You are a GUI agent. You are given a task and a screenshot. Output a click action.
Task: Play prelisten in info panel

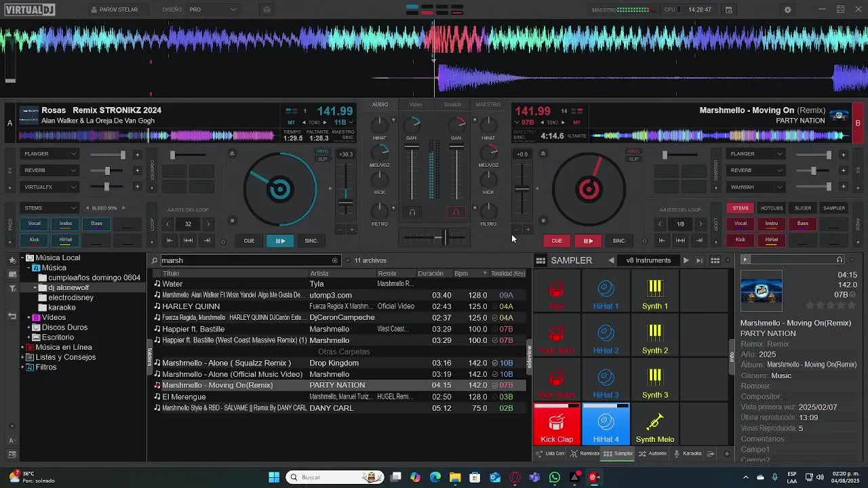pyautogui.click(x=745, y=260)
